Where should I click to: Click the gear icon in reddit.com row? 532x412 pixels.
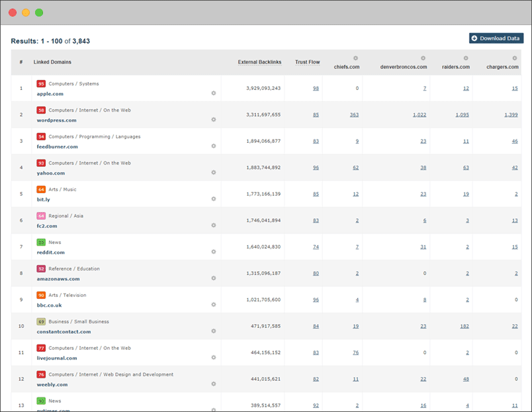tap(214, 251)
